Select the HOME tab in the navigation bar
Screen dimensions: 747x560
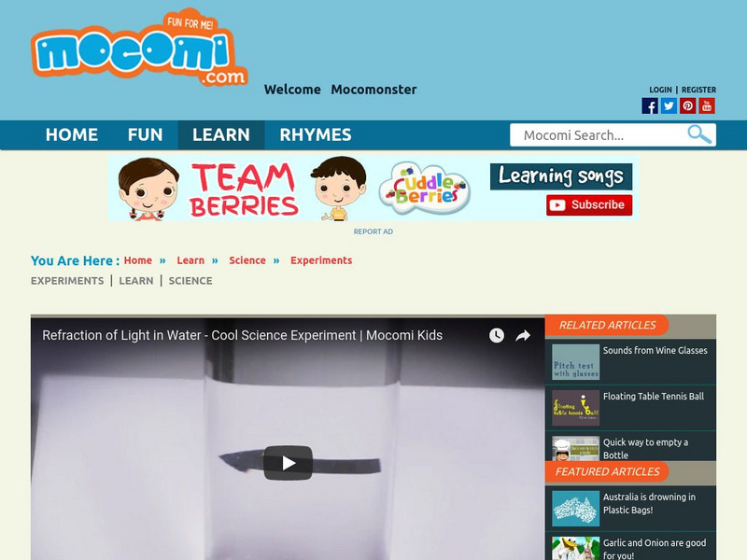(x=72, y=134)
